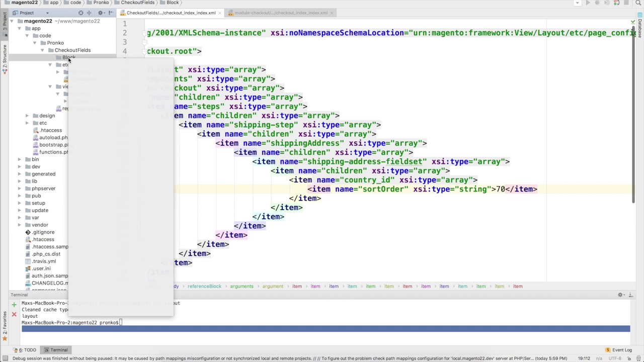Expand the bin folder in tree
644x362 pixels.
pyautogui.click(x=20, y=159)
